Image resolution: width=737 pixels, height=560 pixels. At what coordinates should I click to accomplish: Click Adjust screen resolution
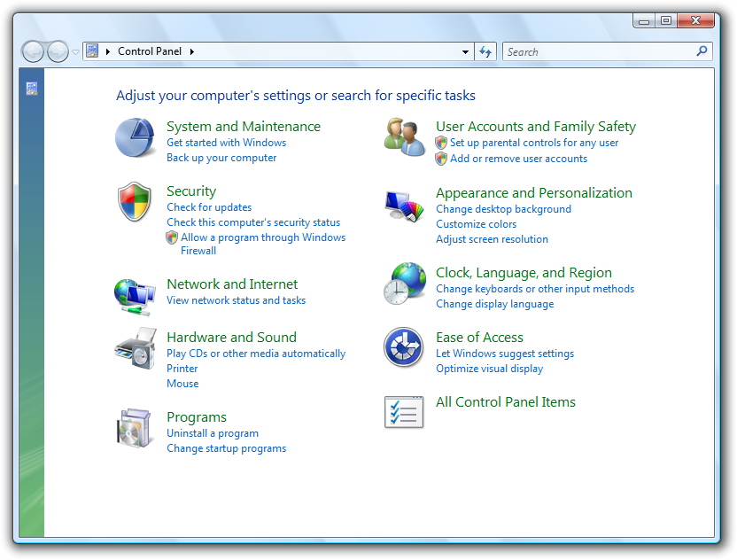pos(492,239)
